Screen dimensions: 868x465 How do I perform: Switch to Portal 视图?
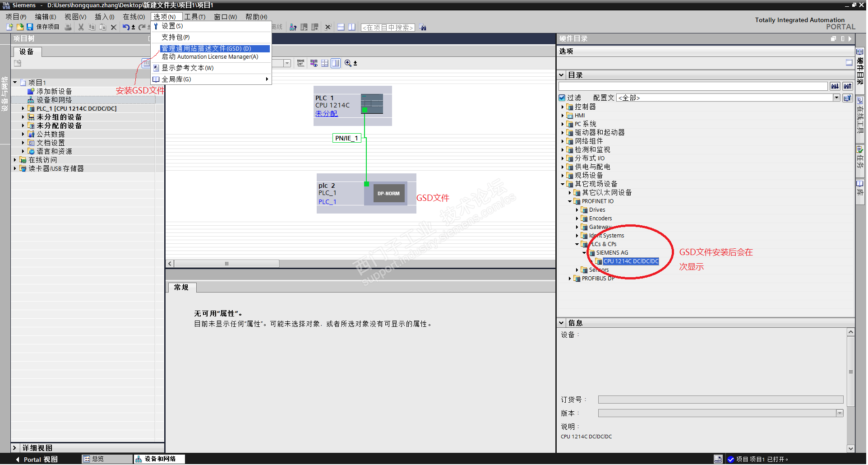point(37,460)
